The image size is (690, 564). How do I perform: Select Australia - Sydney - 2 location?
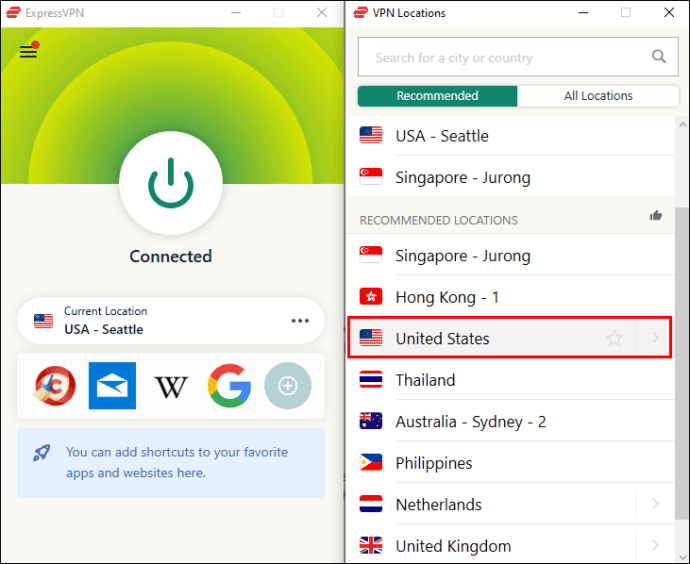(x=510, y=421)
